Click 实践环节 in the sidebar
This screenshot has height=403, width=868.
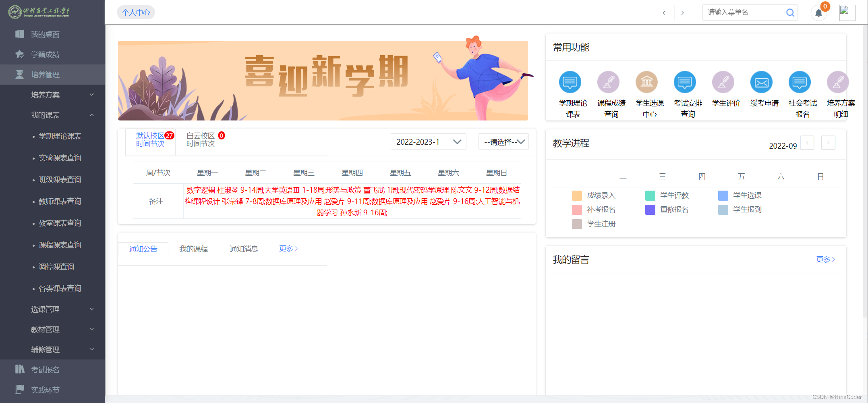click(52, 390)
